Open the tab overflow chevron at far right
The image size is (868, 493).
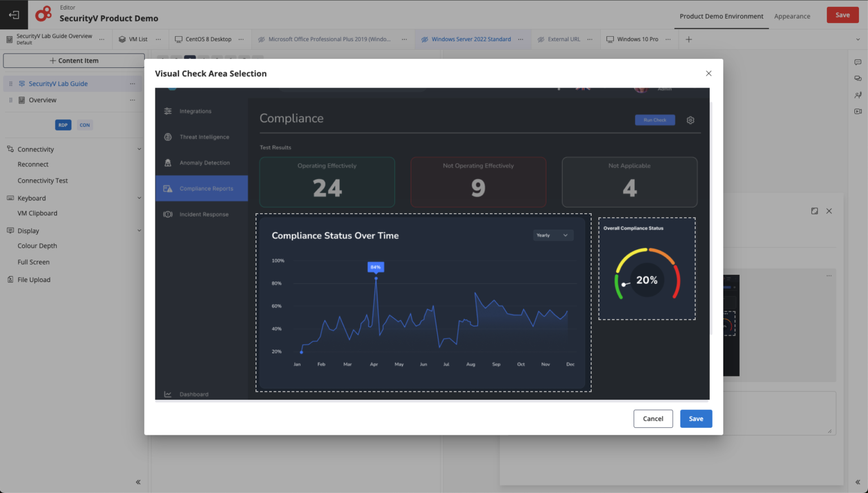(858, 40)
